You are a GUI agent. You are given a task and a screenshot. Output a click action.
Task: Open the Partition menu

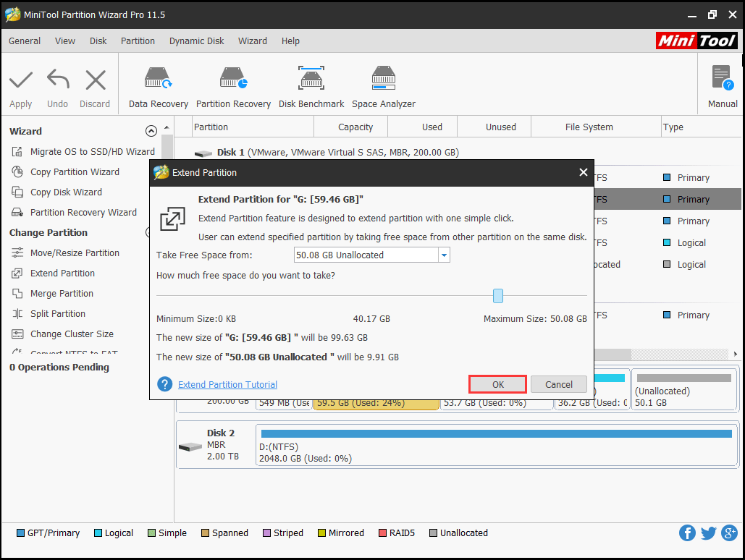coord(138,41)
